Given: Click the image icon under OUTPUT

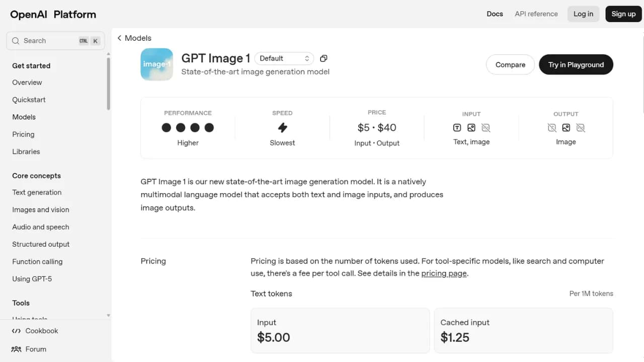Looking at the screenshot, I should [566, 128].
